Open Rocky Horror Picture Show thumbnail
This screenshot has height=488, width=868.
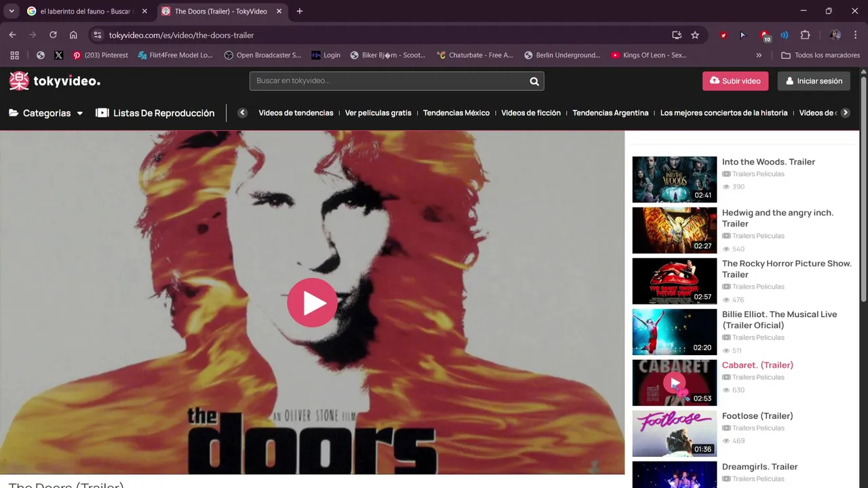[x=674, y=281]
